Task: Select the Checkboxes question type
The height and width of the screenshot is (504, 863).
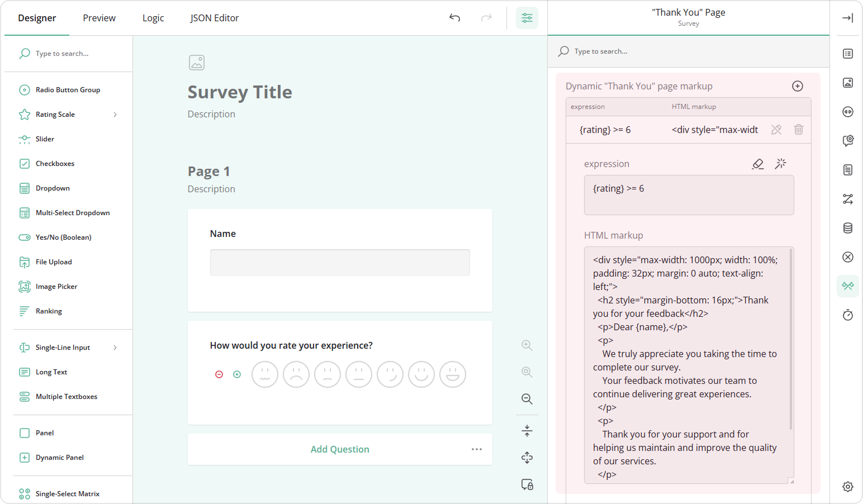Action: tap(54, 163)
